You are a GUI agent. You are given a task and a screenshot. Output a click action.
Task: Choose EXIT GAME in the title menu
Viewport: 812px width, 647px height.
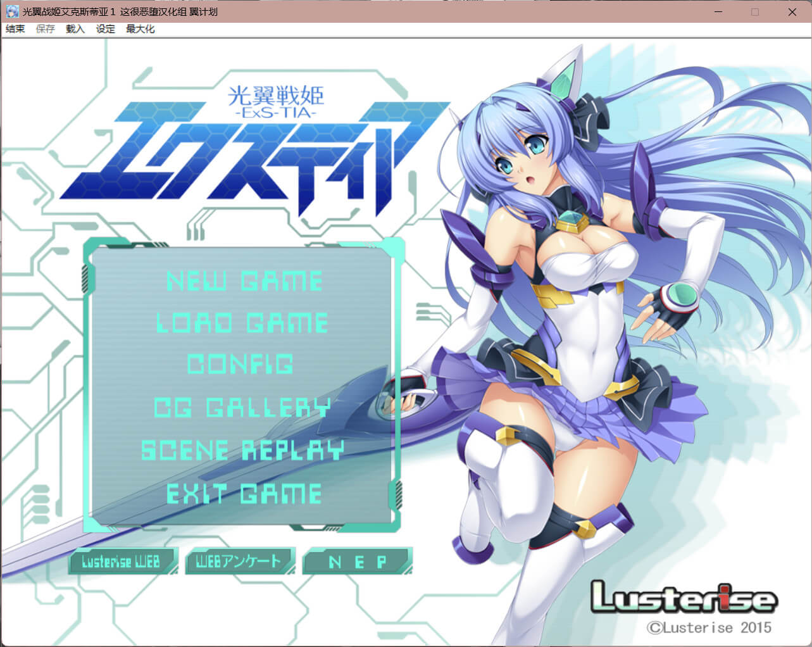[x=244, y=494]
